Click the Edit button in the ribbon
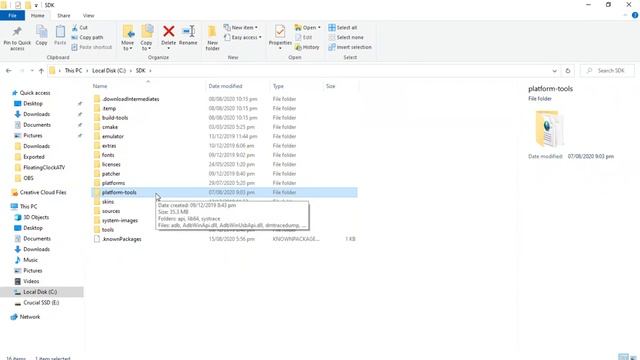Screen dimensions: 640x360 click(x=304, y=37)
